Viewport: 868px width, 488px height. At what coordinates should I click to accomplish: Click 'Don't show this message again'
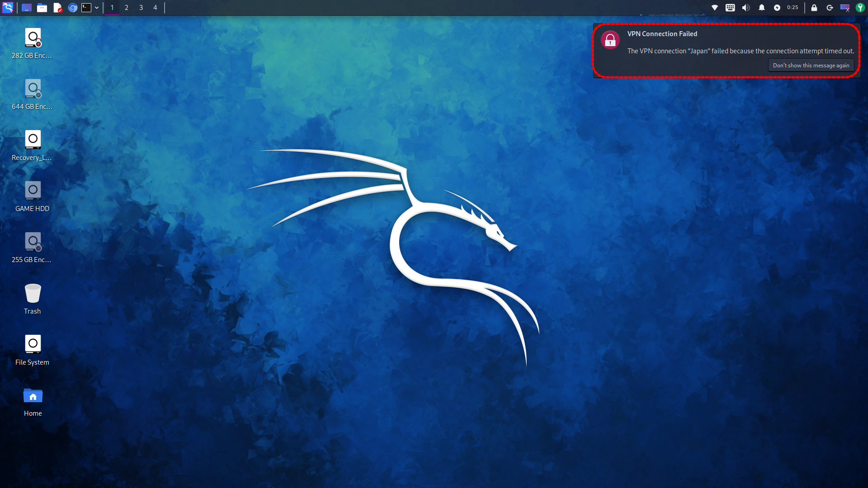pos(811,66)
